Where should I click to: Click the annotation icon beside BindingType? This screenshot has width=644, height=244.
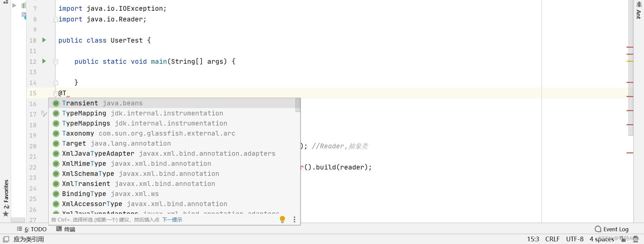pos(56,194)
